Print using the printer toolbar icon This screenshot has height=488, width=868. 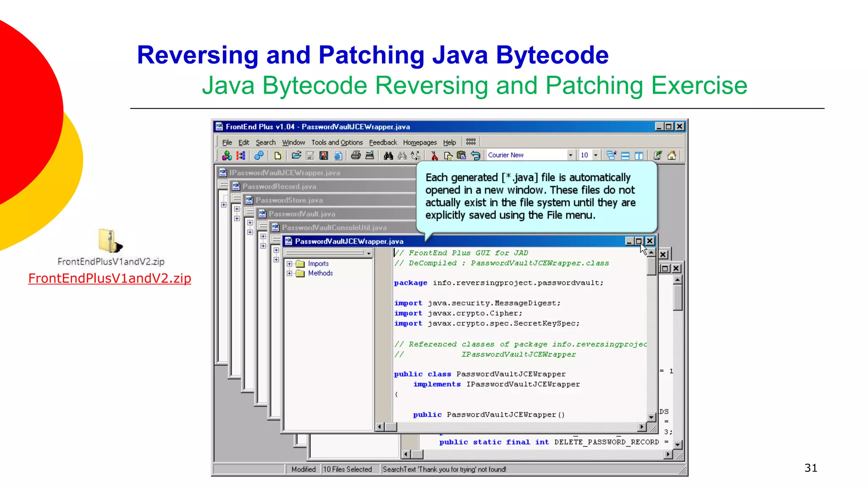[x=356, y=155]
